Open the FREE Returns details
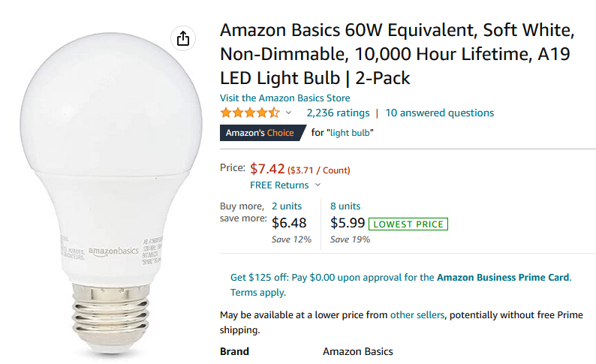This screenshot has width=596, height=364. click(279, 185)
